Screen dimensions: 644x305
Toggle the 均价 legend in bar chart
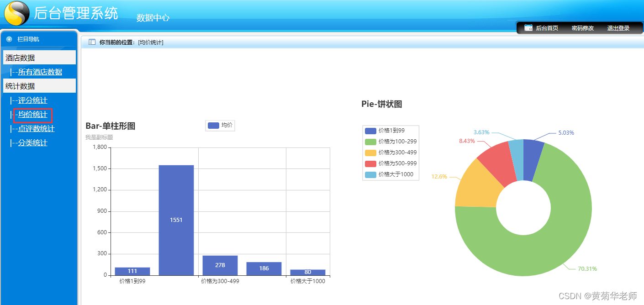tap(220, 125)
